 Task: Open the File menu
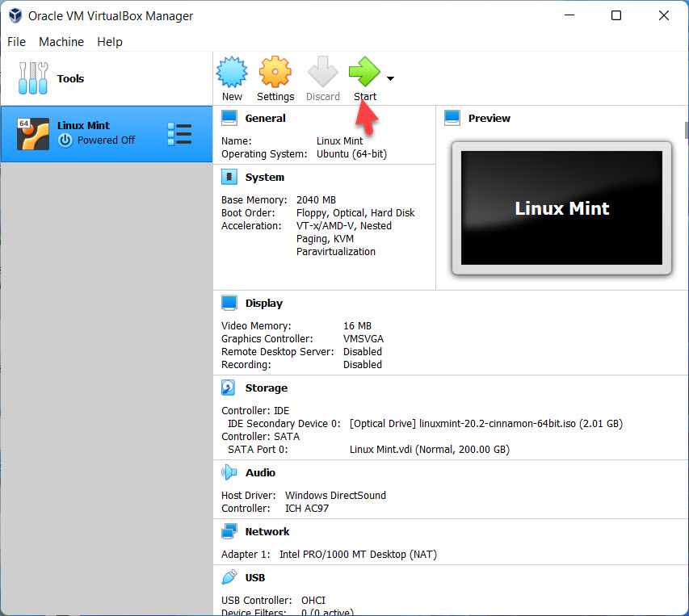(x=16, y=42)
